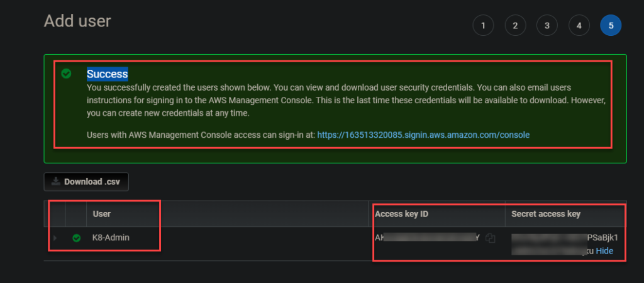The width and height of the screenshot is (644, 283).
Task: Click the green Success checkmark icon
Action: pos(66,74)
